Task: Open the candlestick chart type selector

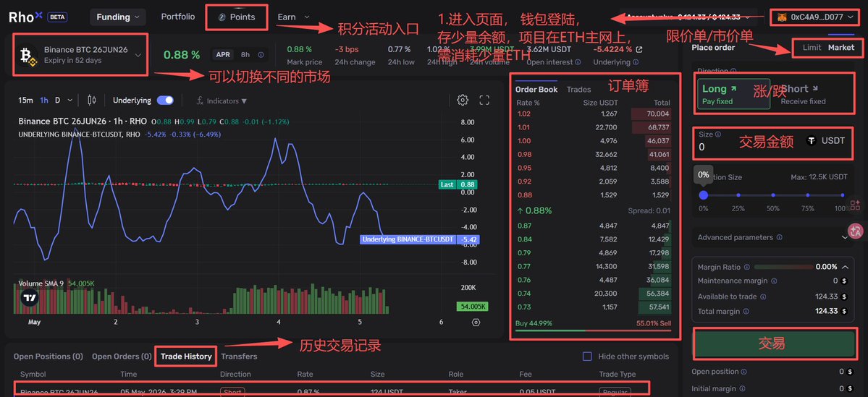Action: 91,100
